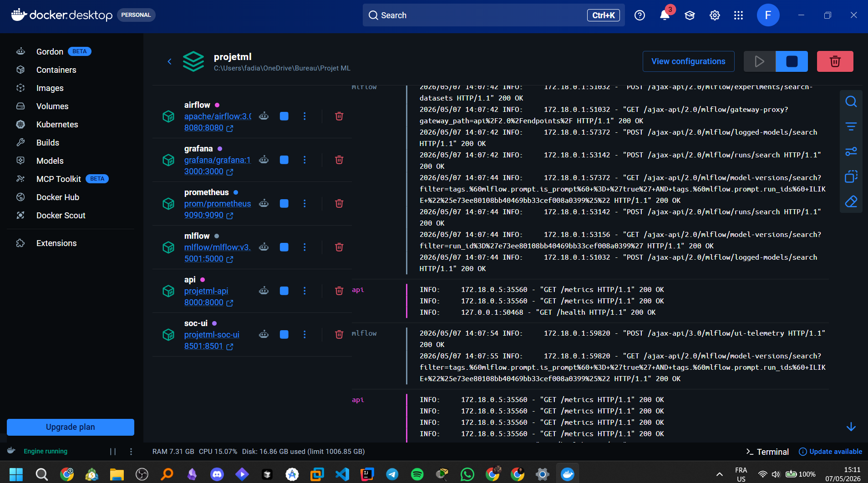Go back with the left chevron
Screen dimensions: 868x483
pos(169,61)
